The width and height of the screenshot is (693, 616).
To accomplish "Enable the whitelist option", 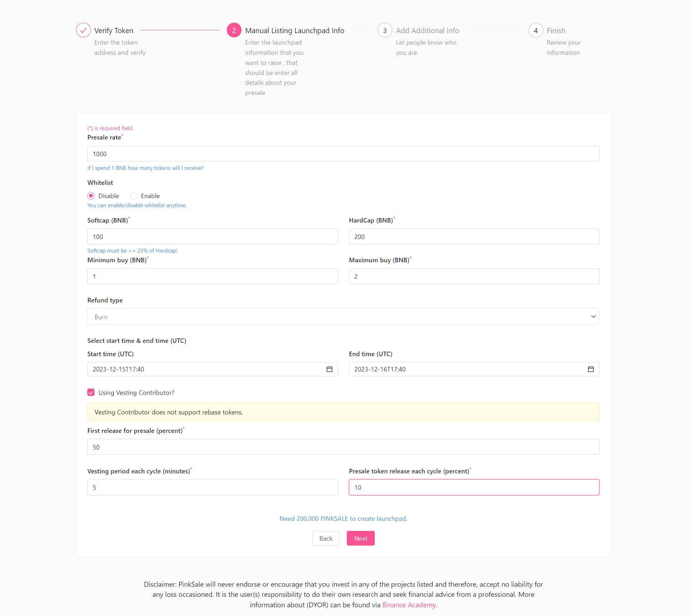I will pyautogui.click(x=134, y=196).
